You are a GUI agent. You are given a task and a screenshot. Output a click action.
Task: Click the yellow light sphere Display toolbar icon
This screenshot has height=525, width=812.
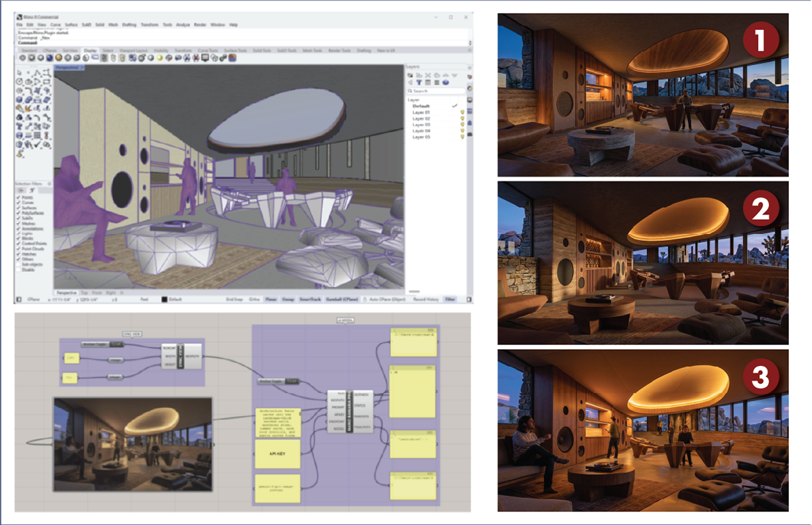(x=160, y=58)
